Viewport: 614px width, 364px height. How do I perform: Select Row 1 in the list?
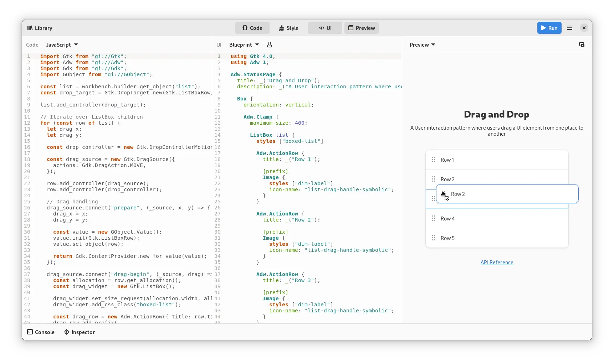[x=499, y=160]
